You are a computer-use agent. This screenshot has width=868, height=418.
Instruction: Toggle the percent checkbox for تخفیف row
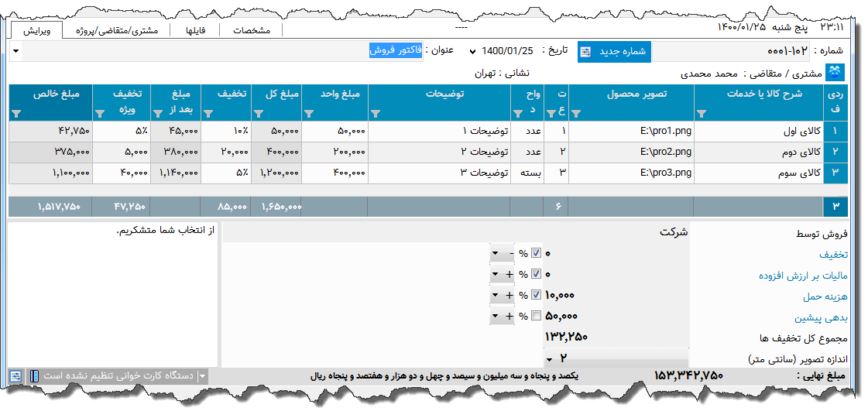pyautogui.click(x=536, y=254)
